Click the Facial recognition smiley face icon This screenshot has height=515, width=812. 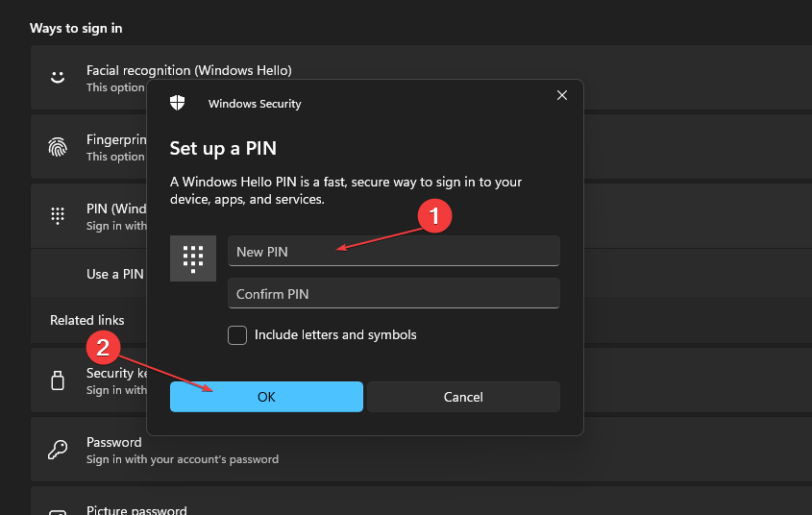(x=58, y=77)
